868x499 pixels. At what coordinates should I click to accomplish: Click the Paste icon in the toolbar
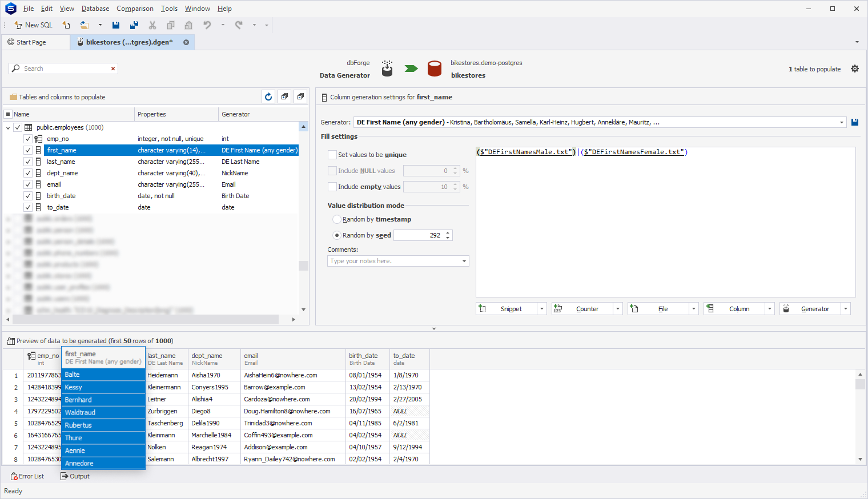pos(188,25)
